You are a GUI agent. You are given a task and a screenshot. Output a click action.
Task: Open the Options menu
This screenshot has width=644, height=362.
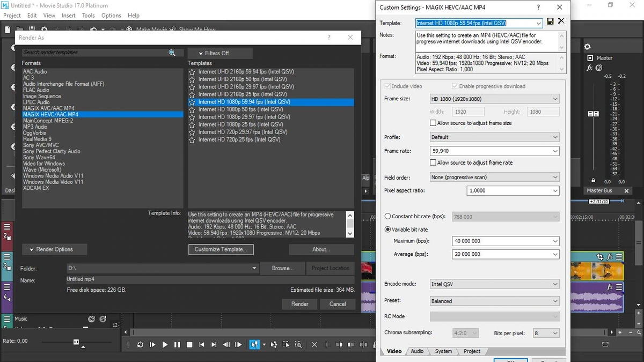[111, 16]
